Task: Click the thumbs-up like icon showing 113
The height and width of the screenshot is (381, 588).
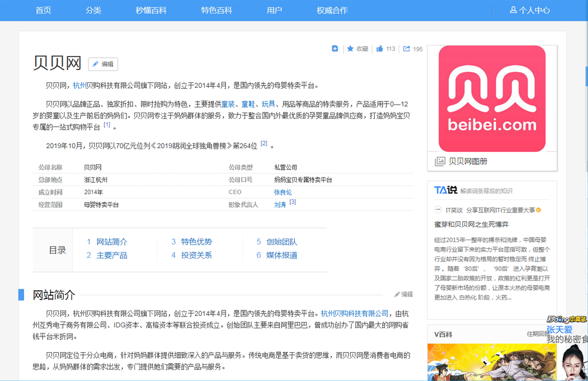Action: 380,49
